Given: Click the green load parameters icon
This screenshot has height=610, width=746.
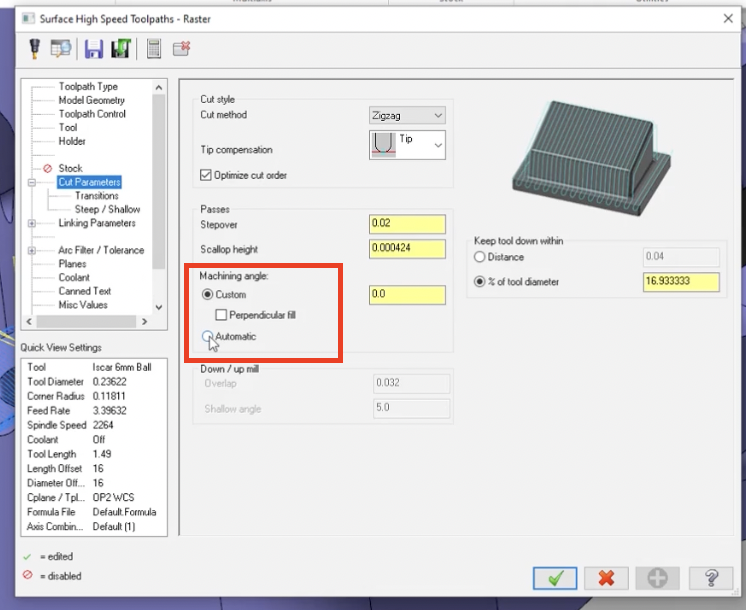Looking at the screenshot, I should 121,49.
